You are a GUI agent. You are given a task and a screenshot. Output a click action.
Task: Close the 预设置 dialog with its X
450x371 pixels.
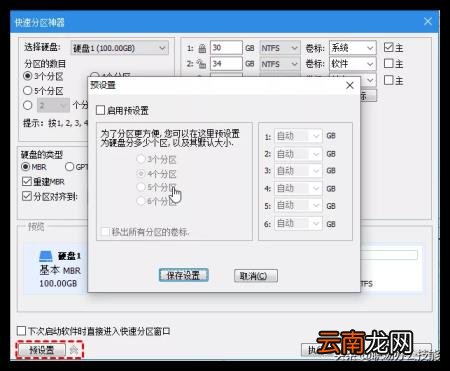coord(350,85)
